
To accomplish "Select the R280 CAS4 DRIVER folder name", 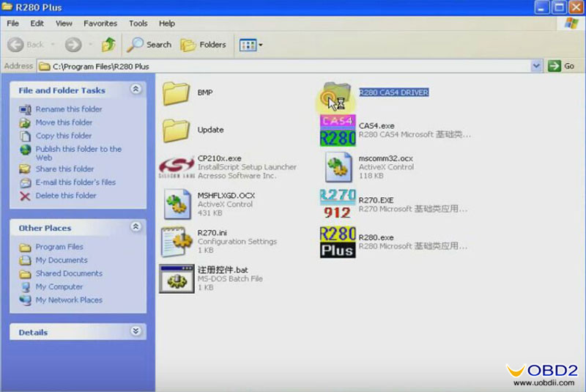I will click(x=394, y=92).
